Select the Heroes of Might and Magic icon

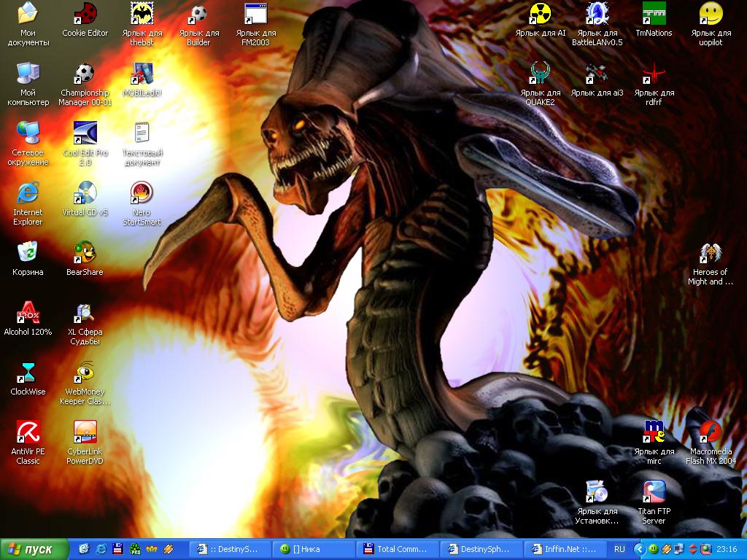pos(711,264)
